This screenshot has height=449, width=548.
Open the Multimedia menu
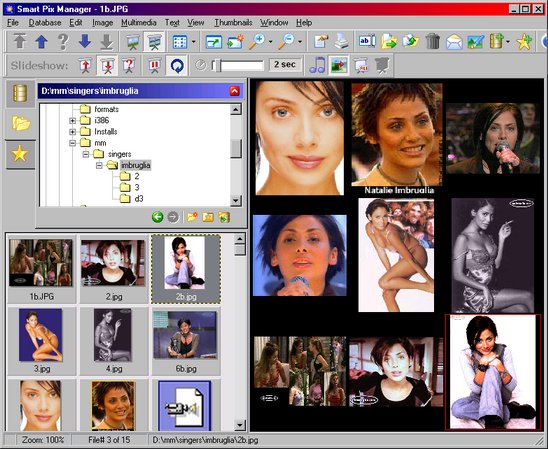pyautogui.click(x=138, y=23)
